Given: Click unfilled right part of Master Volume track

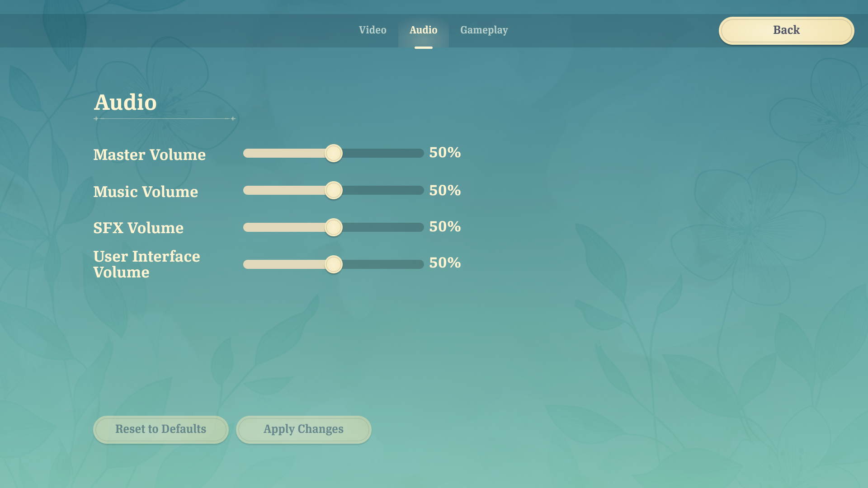Looking at the screenshot, I should 384,153.
